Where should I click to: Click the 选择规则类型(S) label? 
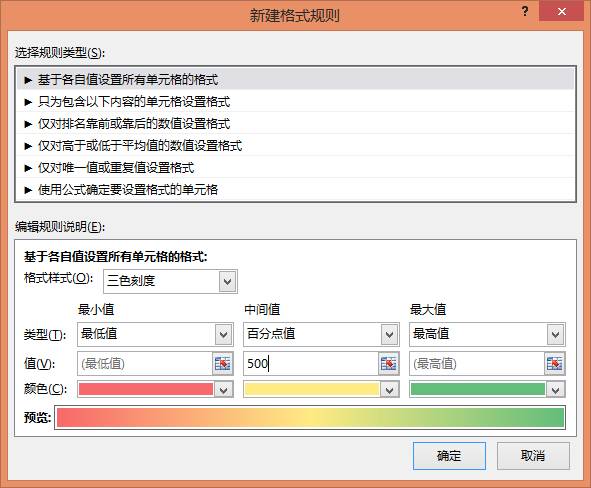point(60,53)
